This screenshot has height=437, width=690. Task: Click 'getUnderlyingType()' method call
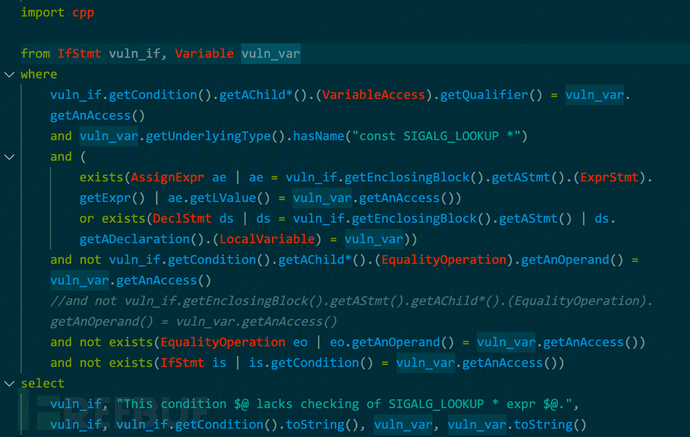click(216, 136)
